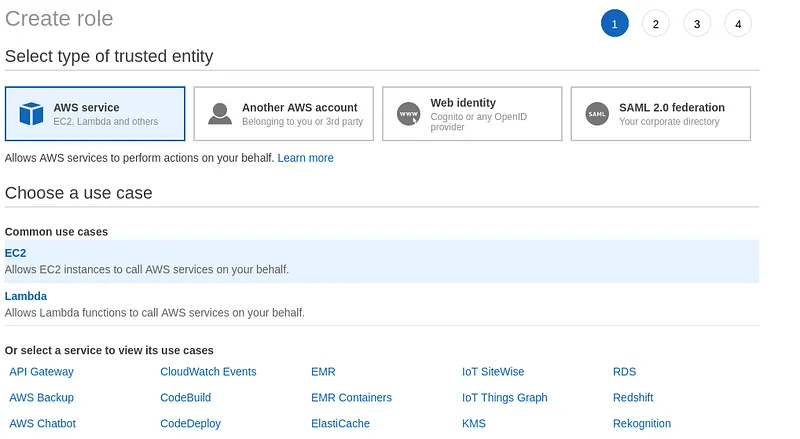Open AWS Chatbot service use cases
Screen dimensions: 800x439
[42, 424]
